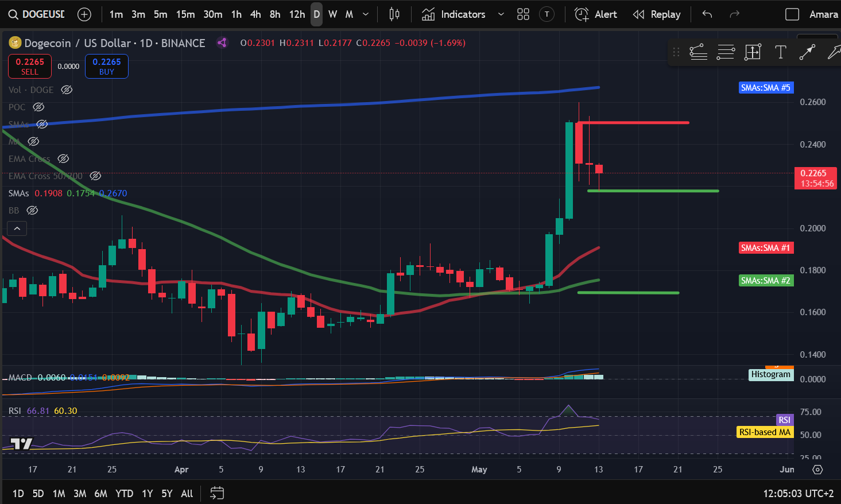Click the SMAs:SMA #1 red label
Screen dimensions: 841x504
coord(766,248)
